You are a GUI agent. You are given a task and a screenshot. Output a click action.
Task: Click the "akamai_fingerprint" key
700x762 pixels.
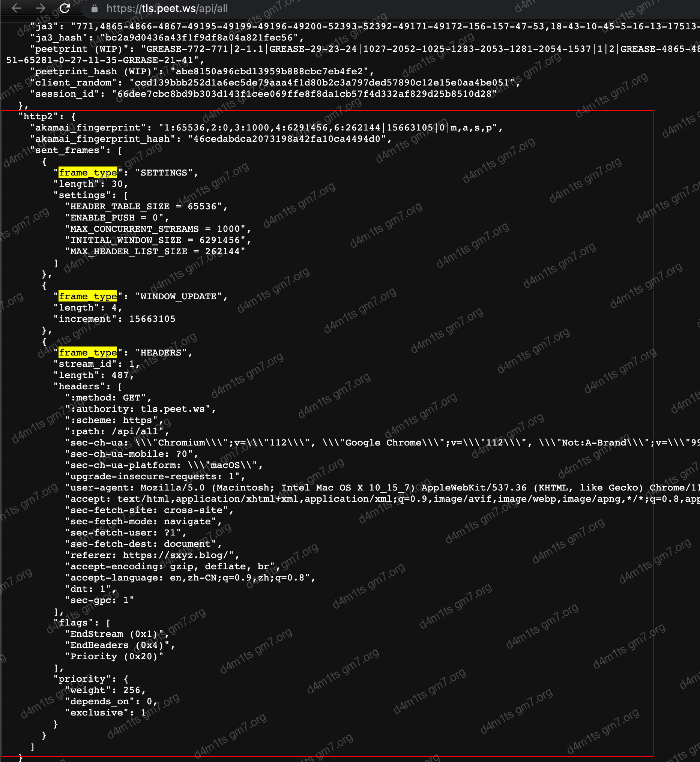[91, 128]
